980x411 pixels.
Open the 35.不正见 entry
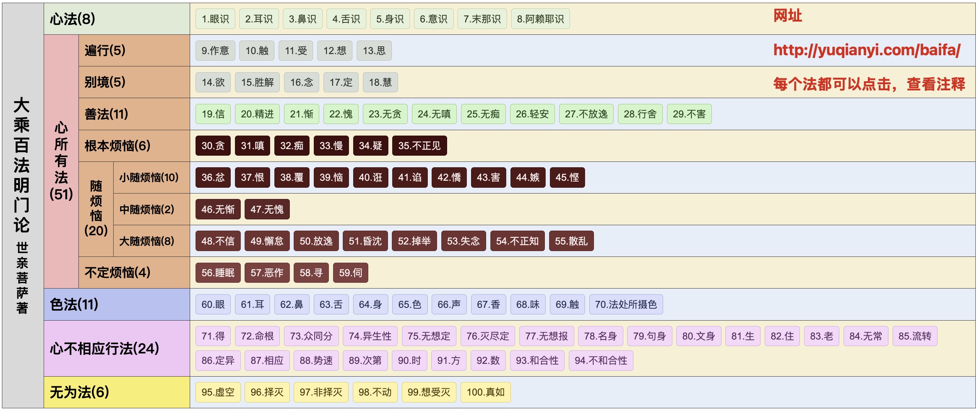tap(419, 146)
